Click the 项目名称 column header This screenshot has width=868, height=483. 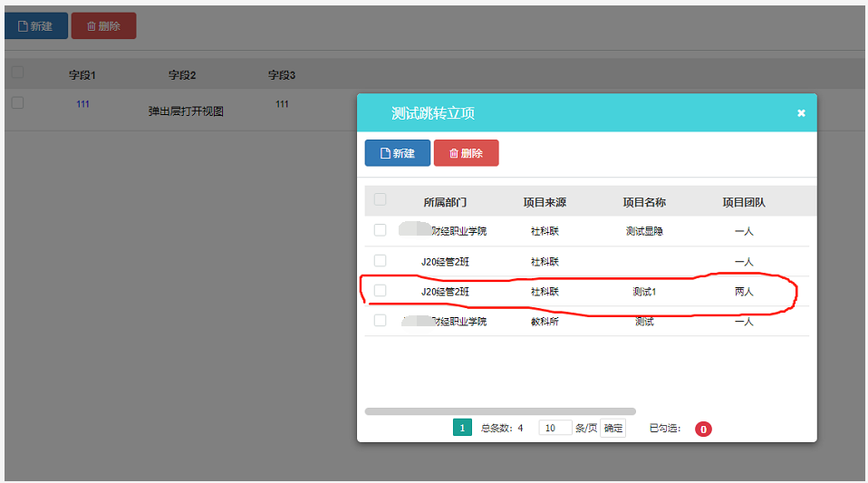[644, 202]
